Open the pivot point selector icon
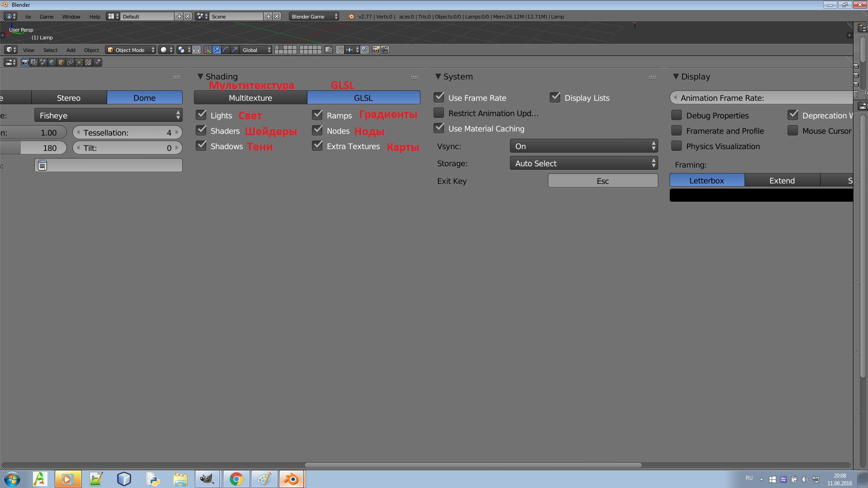Image resolution: width=868 pixels, height=488 pixels. pos(184,50)
